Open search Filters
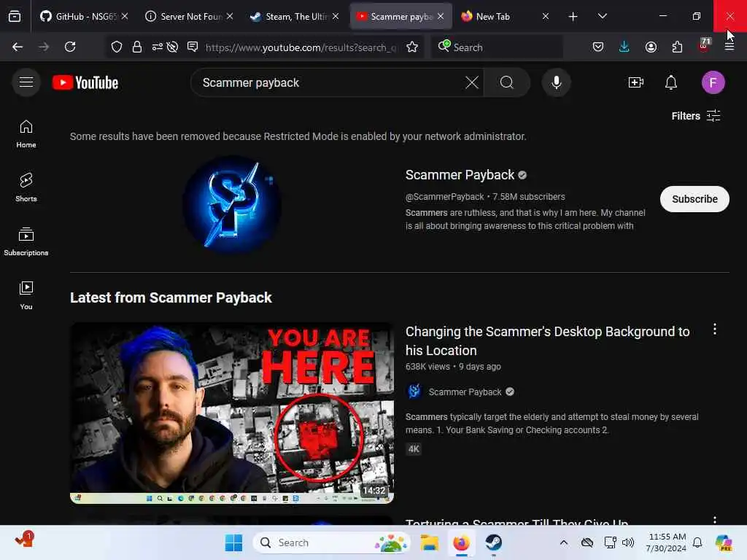This screenshot has height=560, width=747. (x=695, y=116)
